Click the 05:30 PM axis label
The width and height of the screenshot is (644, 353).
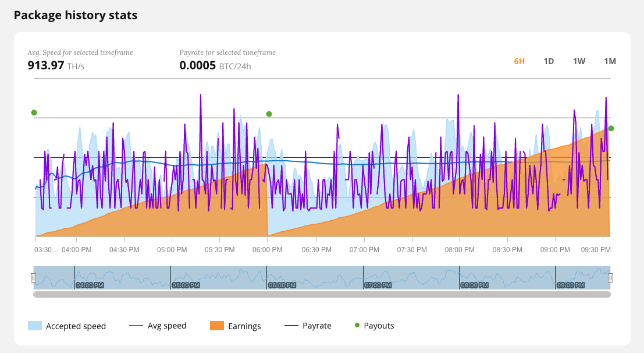[x=220, y=250]
